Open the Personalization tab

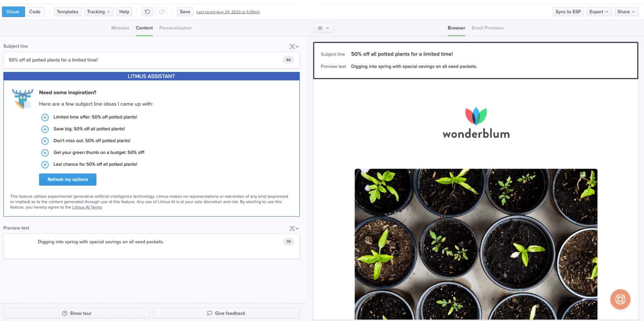tap(175, 28)
